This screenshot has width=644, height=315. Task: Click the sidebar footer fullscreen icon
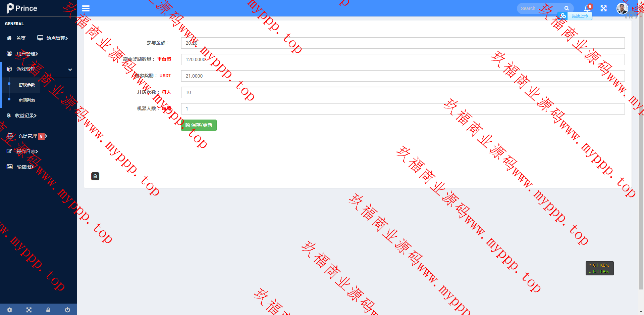29,310
